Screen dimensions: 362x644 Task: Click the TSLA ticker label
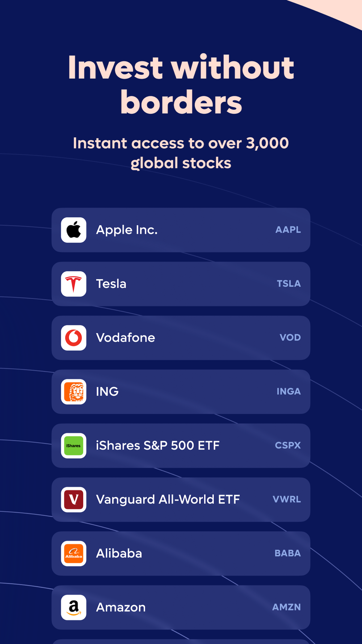pos(289,284)
